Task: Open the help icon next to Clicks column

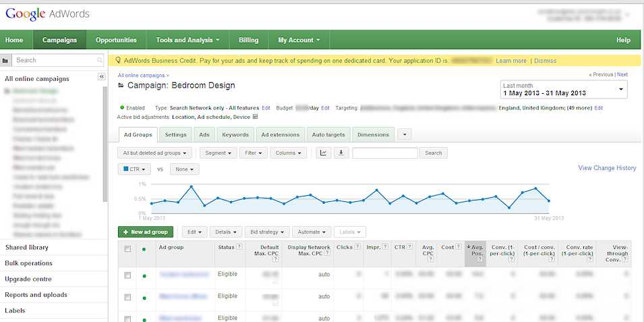Action: (357, 248)
